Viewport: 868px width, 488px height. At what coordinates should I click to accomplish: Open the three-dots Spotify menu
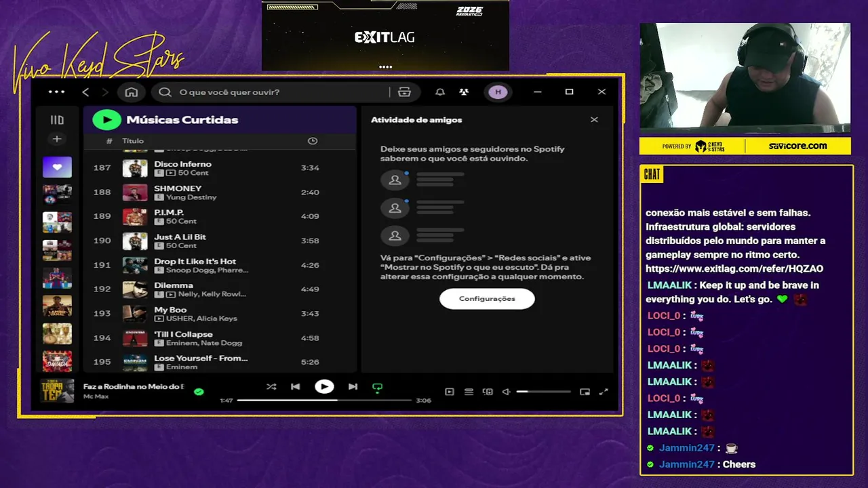tap(57, 92)
